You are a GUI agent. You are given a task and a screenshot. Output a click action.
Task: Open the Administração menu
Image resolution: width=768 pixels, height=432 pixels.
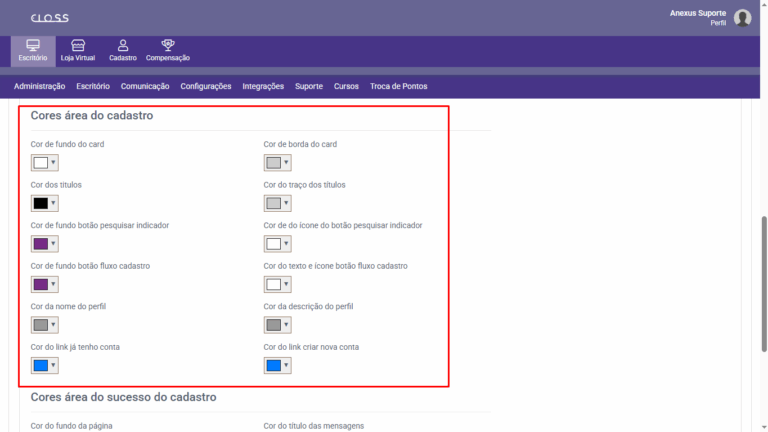[40, 87]
